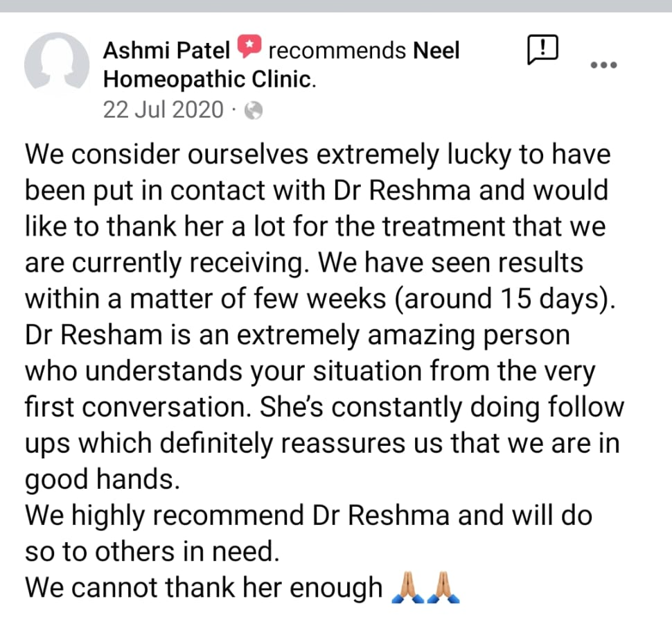The width and height of the screenshot is (672, 642).
Task: Click the report review exclamation icon
Action: tap(543, 50)
